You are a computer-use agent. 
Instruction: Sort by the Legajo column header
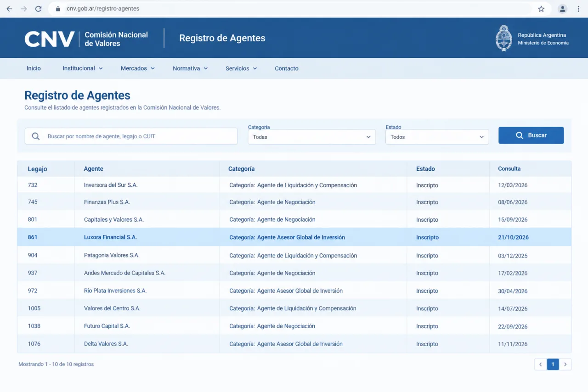point(37,169)
